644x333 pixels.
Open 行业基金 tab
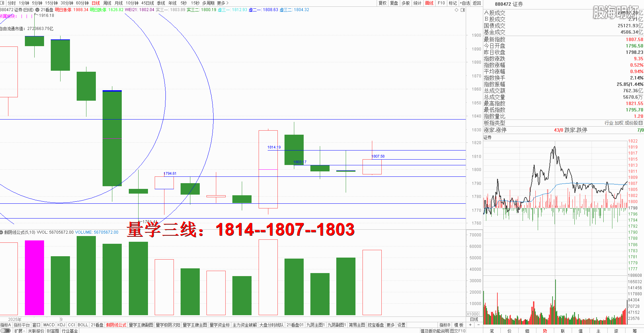coord(70,331)
